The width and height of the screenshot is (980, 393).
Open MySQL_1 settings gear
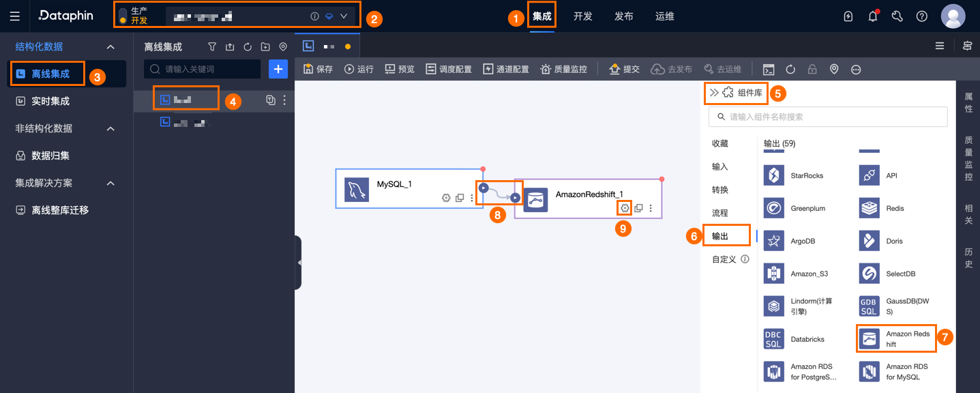pos(446,198)
